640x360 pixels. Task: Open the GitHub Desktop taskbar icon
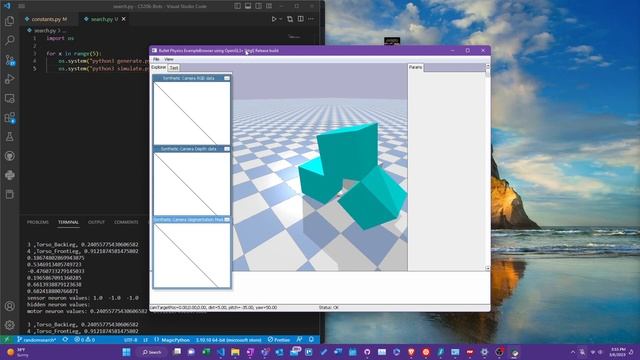[367, 352]
